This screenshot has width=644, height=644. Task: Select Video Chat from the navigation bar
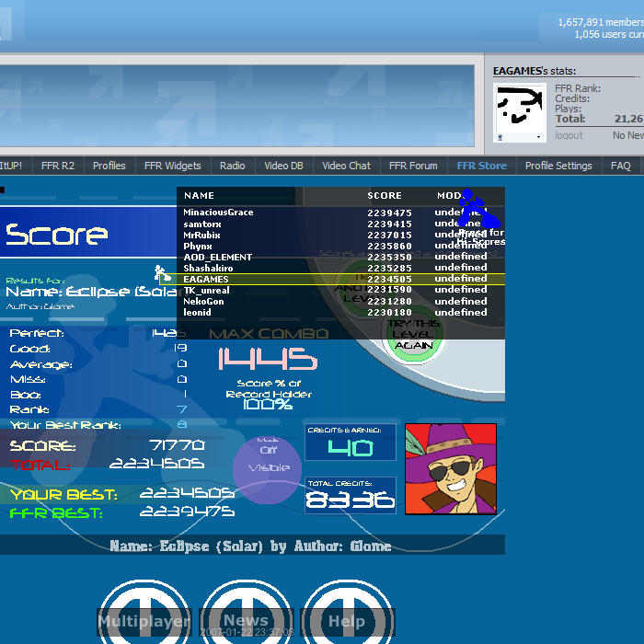tap(346, 166)
